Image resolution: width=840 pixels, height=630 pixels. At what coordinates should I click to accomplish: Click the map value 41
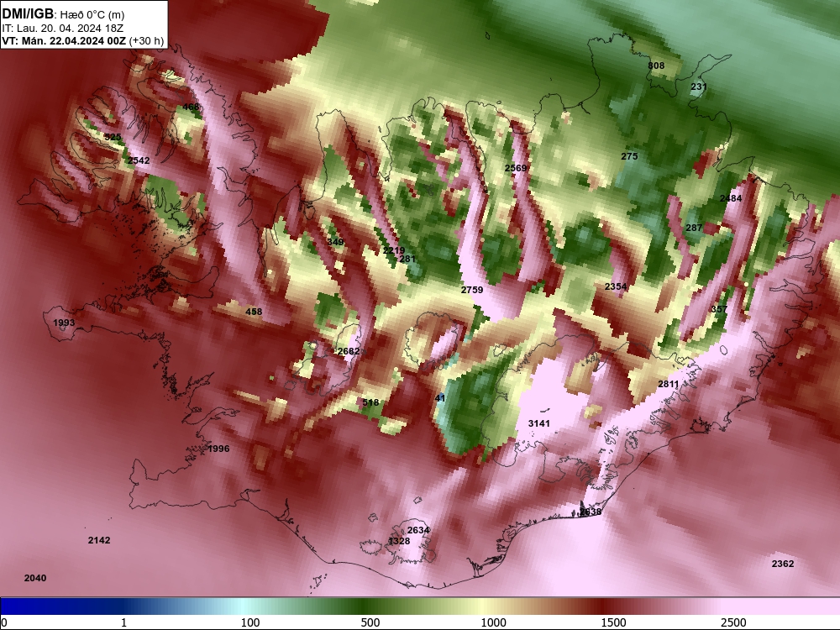(x=440, y=398)
